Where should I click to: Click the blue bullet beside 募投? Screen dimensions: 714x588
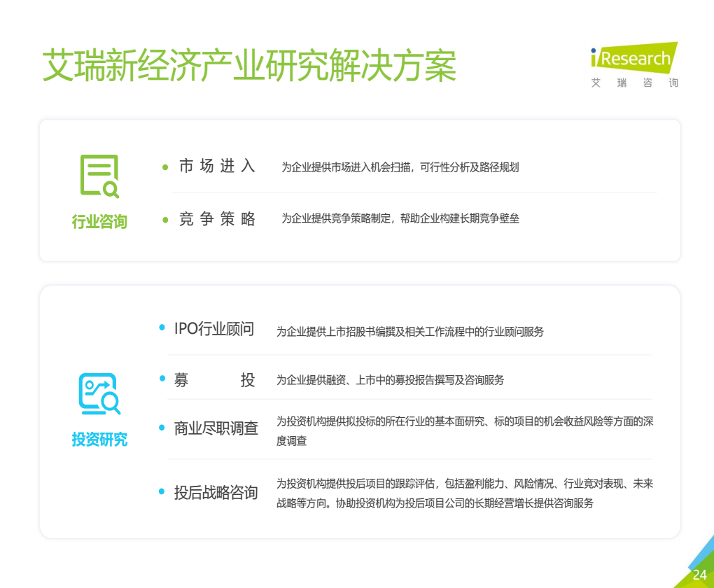tap(162, 379)
